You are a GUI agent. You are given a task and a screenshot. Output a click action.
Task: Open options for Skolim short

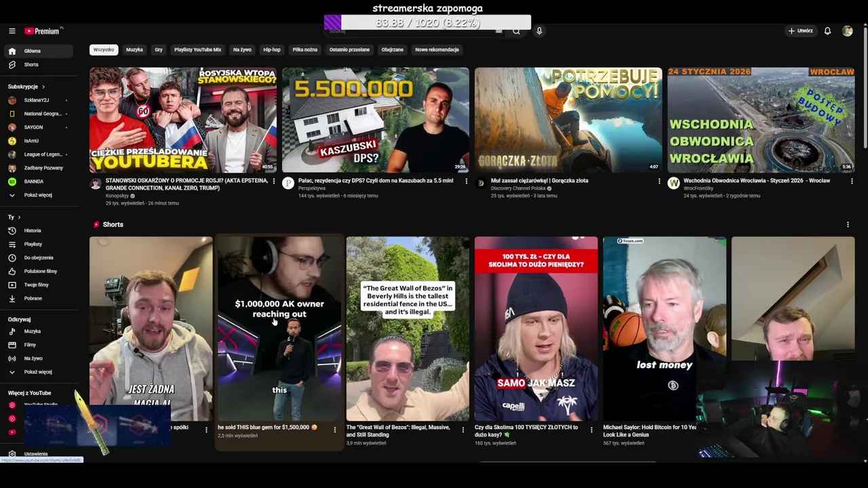pyautogui.click(x=591, y=430)
